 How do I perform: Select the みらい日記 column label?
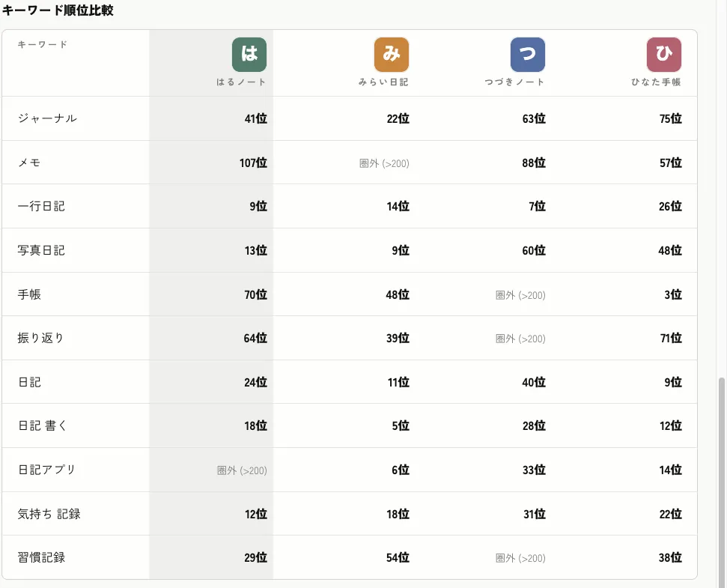[x=383, y=82]
